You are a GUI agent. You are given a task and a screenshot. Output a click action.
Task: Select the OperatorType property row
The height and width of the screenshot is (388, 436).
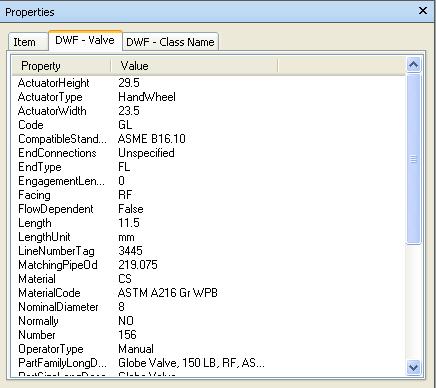tap(209, 349)
